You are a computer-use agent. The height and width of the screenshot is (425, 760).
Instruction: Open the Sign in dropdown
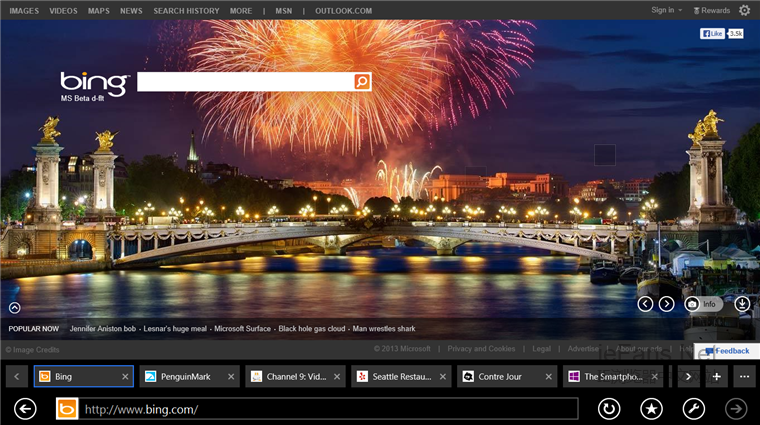666,10
